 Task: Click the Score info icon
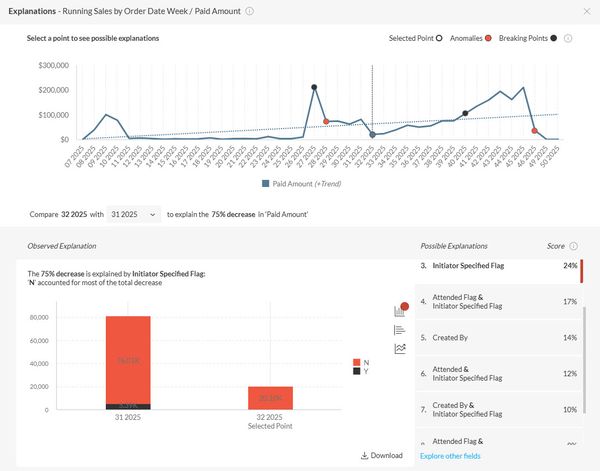coord(574,245)
